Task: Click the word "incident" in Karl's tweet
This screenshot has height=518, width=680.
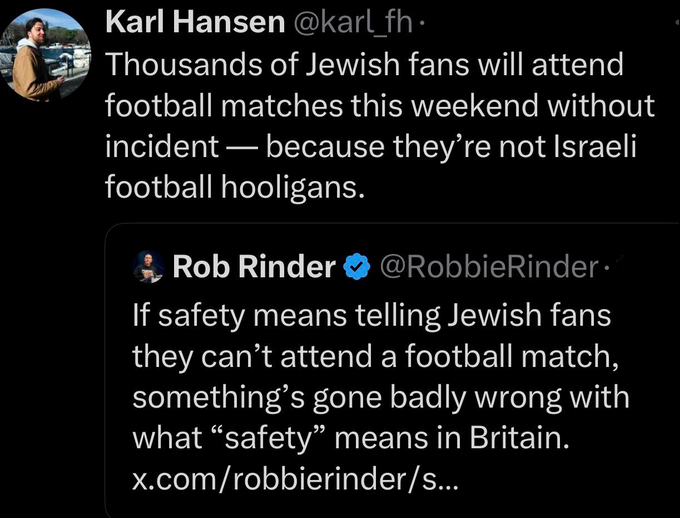Action: [x=162, y=147]
